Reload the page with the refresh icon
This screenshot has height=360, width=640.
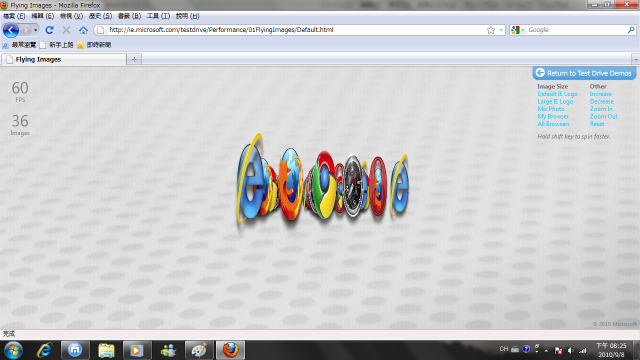pos(49,30)
